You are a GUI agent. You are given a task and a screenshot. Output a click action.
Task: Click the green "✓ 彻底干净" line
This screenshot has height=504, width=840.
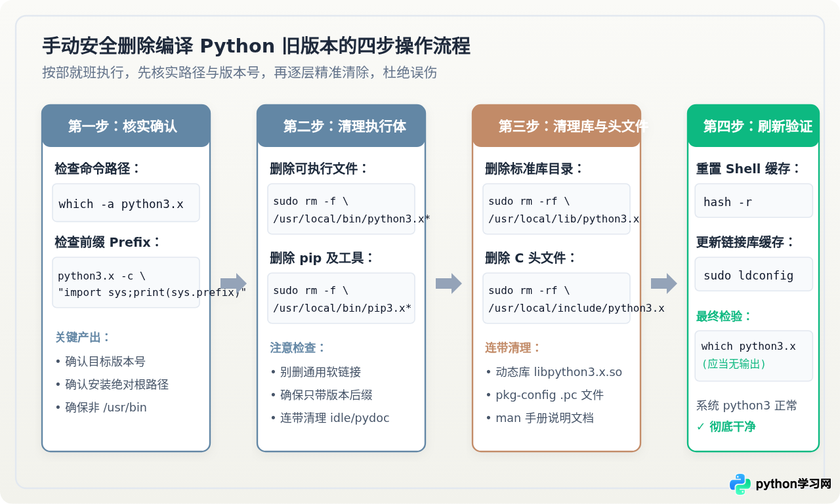(726, 427)
